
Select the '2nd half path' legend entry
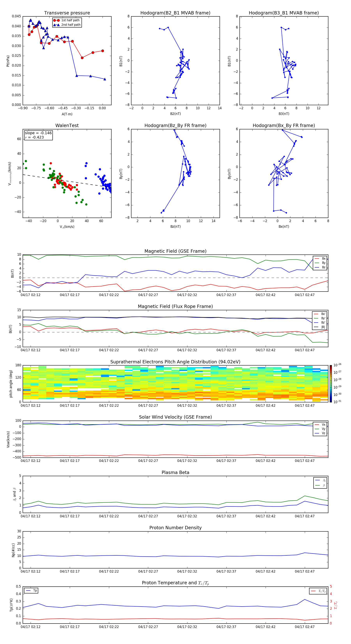[x=67, y=25]
